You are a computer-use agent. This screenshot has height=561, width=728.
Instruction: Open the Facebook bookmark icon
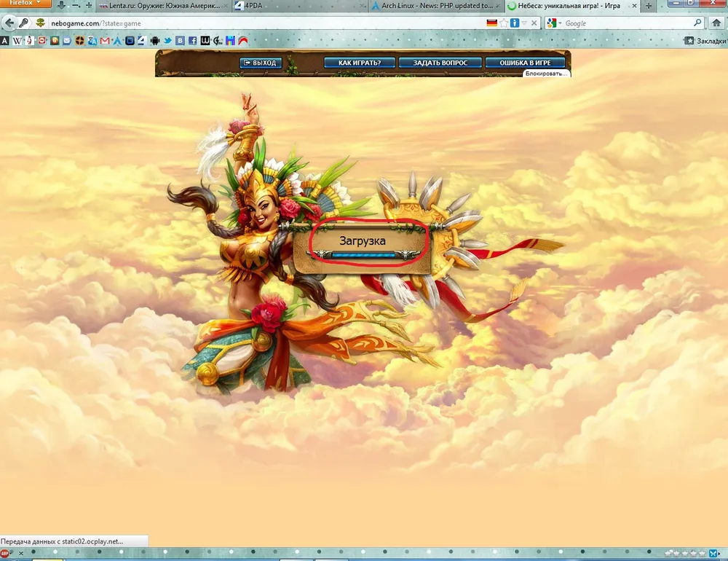[193, 41]
